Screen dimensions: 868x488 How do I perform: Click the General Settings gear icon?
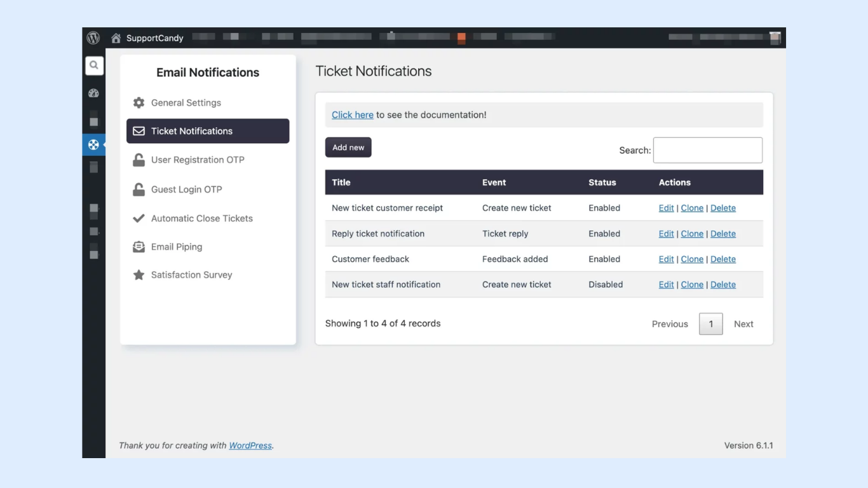tap(139, 103)
